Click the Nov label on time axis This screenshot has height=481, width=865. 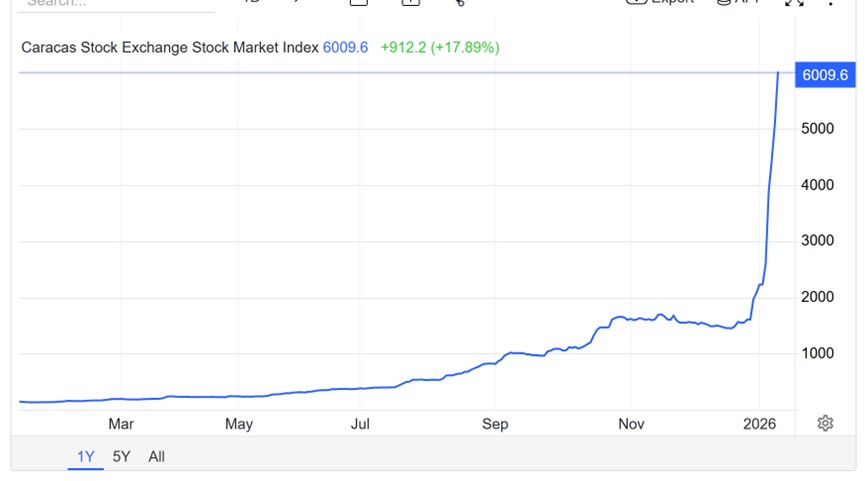[630, 423]
